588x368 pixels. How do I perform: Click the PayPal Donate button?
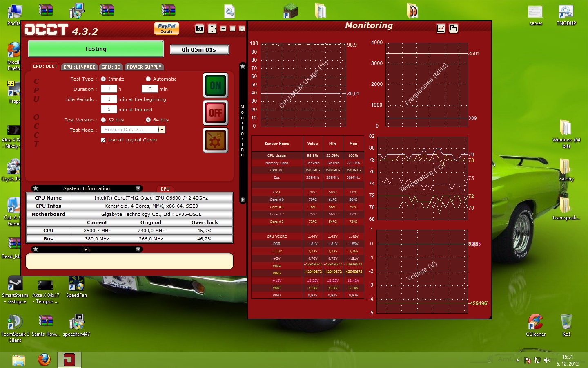coord(167,28)
